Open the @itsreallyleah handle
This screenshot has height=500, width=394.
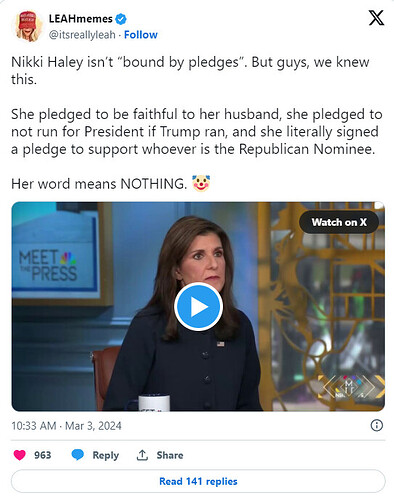[x=82, y=35]
